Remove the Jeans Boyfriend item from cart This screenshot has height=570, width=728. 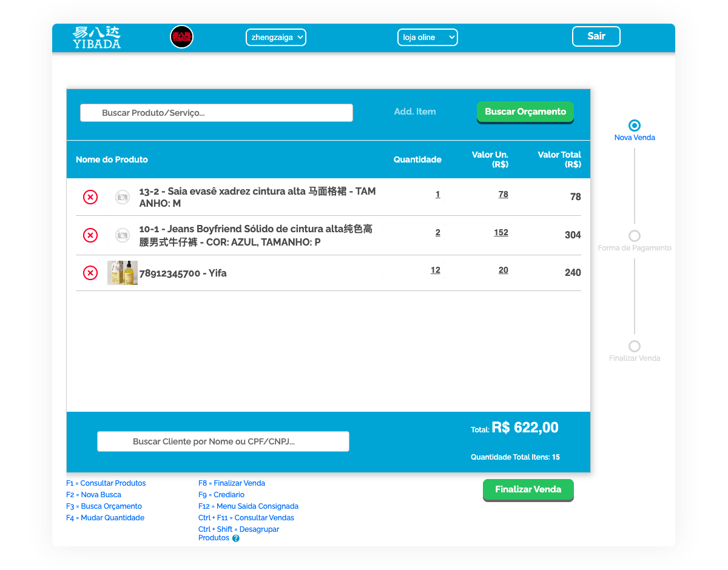pyautogui.click(x=90, y=235)
